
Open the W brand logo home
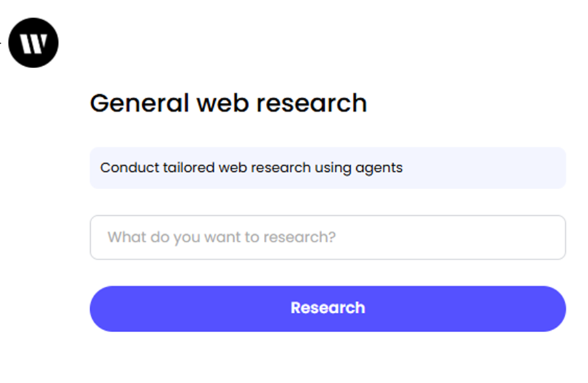point(33,43)
